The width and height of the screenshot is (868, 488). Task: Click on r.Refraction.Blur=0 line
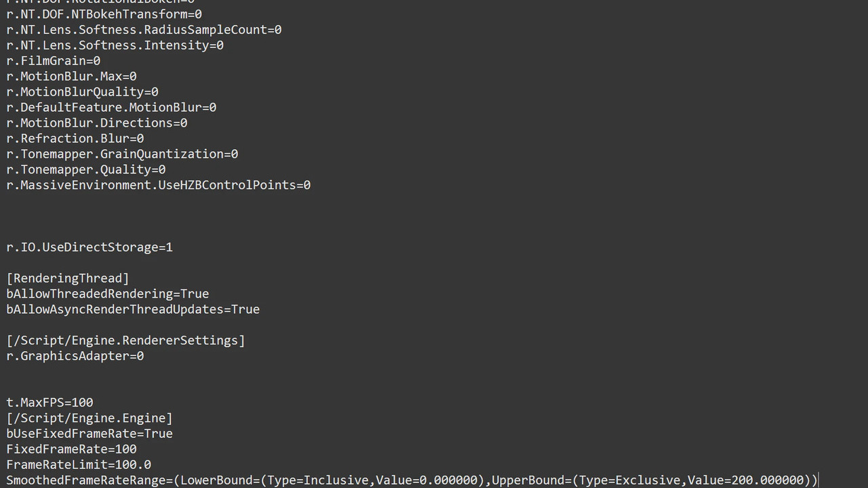[75, 139]
